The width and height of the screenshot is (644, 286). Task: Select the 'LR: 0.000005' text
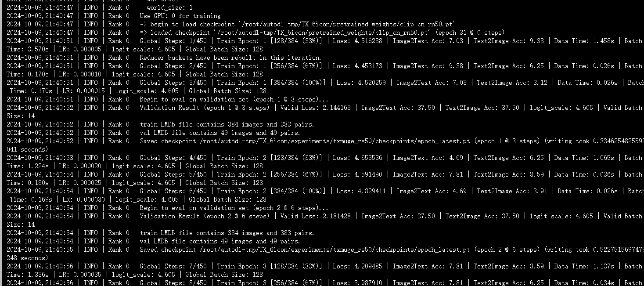tap(80, 49)
